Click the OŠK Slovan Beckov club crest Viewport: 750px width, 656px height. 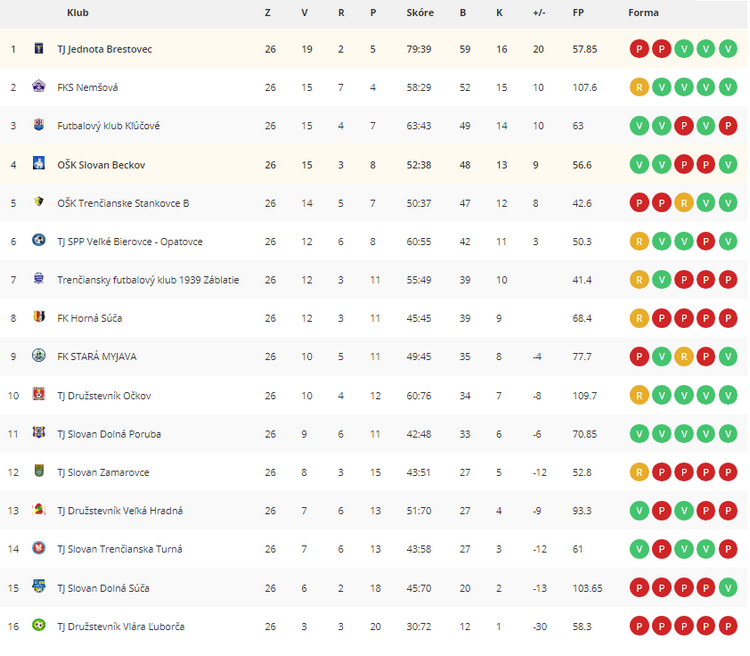tap(39, 163)
